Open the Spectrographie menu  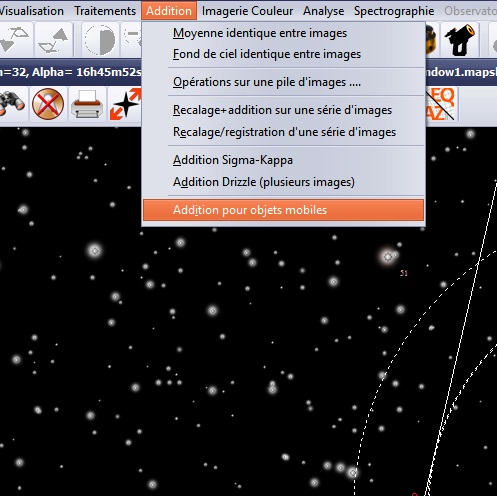point(394,11)
